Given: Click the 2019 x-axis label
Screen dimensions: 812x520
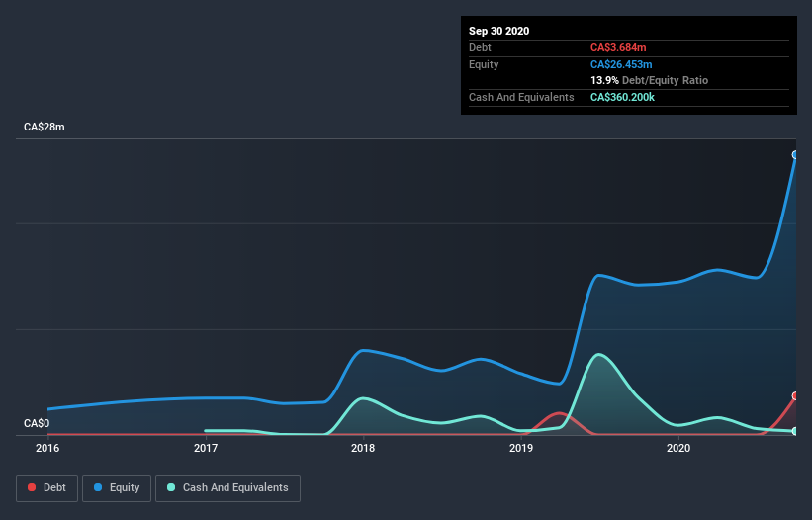Looking at the screenshot, I should pyautogui.click(x=521, y=448).
